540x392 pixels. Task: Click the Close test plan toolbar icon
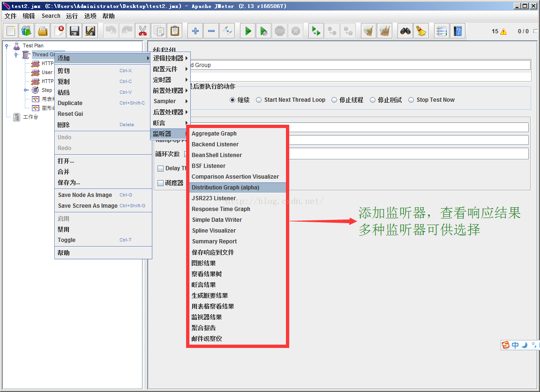(x=59, y=31)
